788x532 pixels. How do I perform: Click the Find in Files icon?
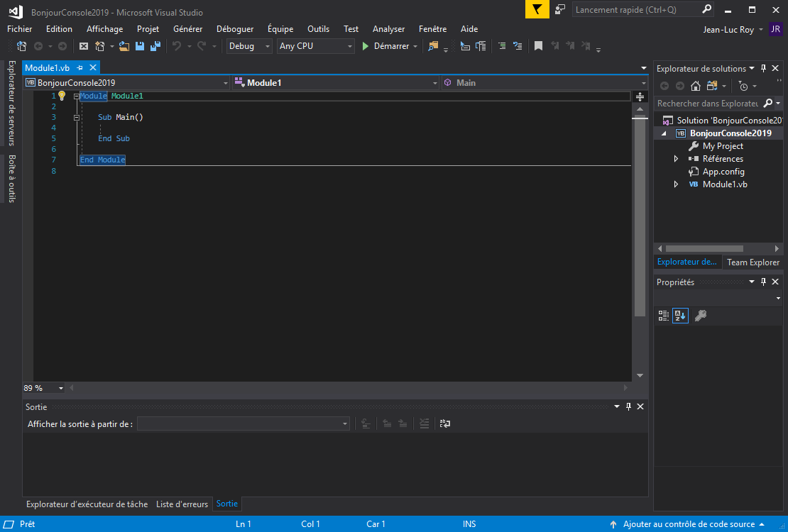pyautogui.click(x=433, y=46)
